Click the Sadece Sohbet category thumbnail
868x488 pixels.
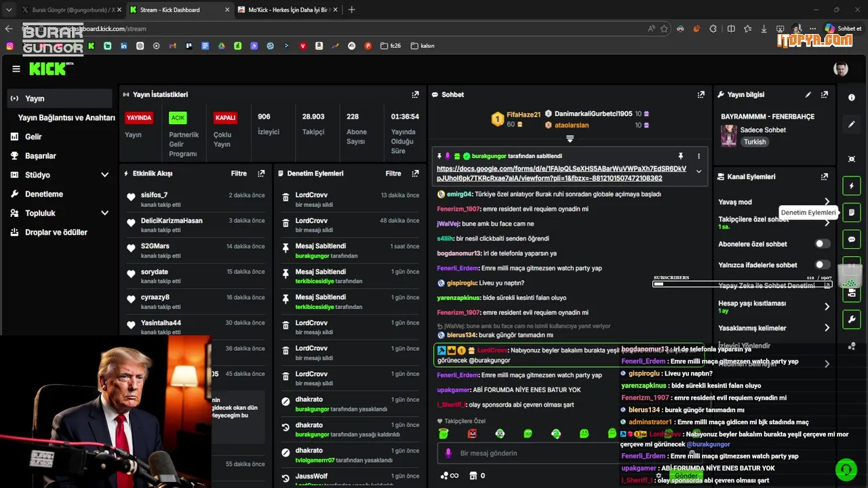pyautogui.click(x=729, y=136)
